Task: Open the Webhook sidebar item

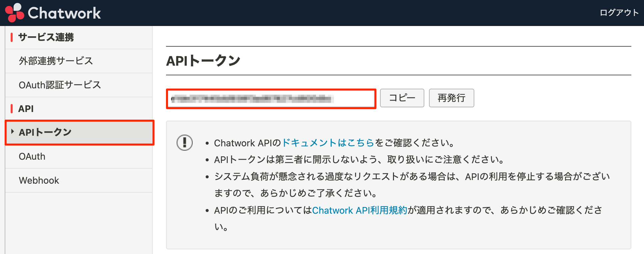Action: pos(79,180)
